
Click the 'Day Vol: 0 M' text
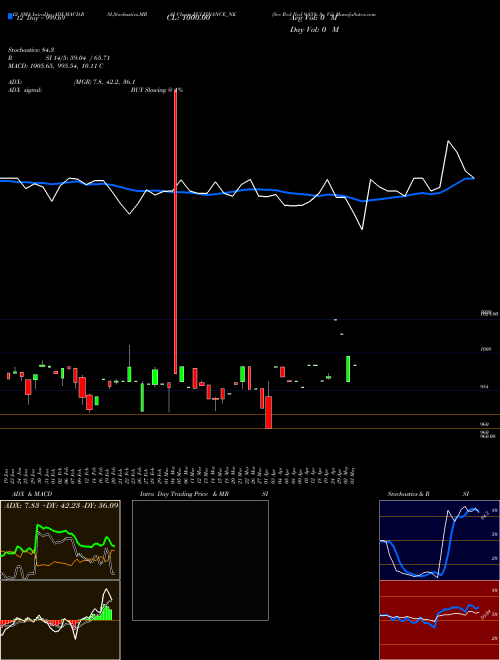tap(314, 30)
